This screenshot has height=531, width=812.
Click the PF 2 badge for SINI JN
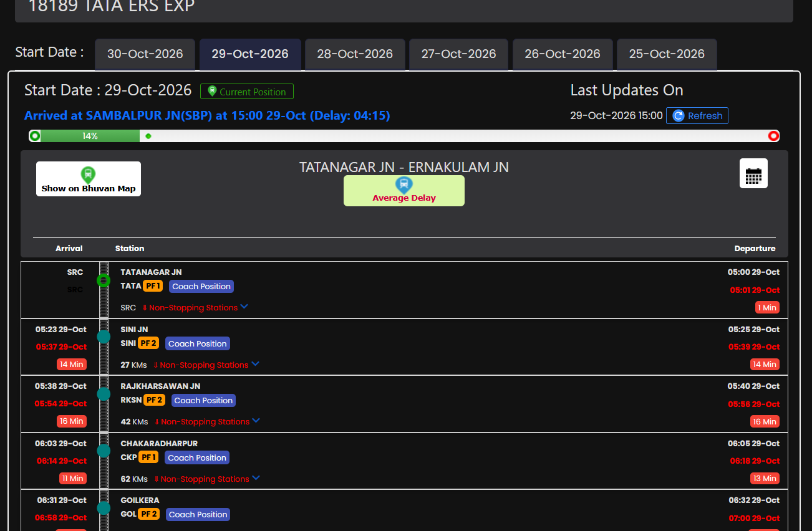point(148,343)
